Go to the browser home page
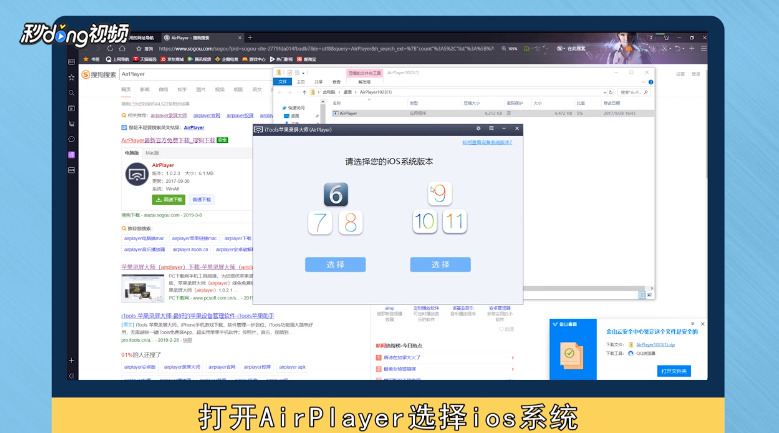Screen dimensions: 779x433 coord(122,49)
